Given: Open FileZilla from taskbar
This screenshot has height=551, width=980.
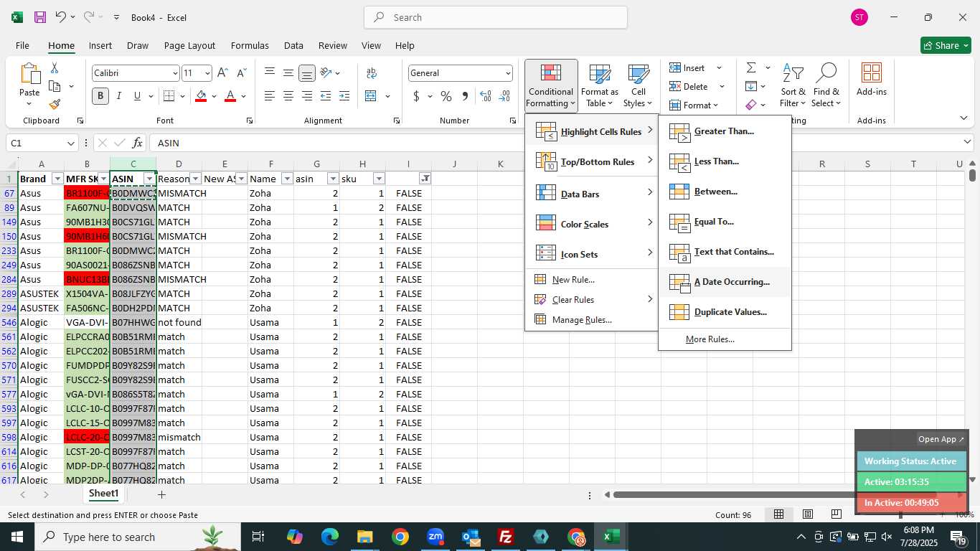Looking at the screenshot, I should coord(506,537).
